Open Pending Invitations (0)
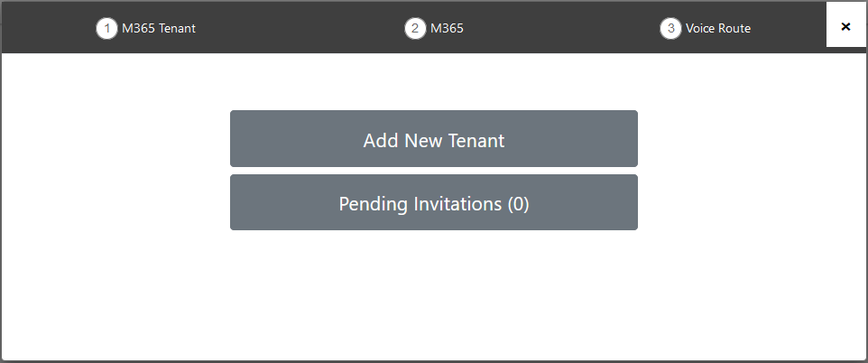868x363 pixels. click(x=434, y=202)
